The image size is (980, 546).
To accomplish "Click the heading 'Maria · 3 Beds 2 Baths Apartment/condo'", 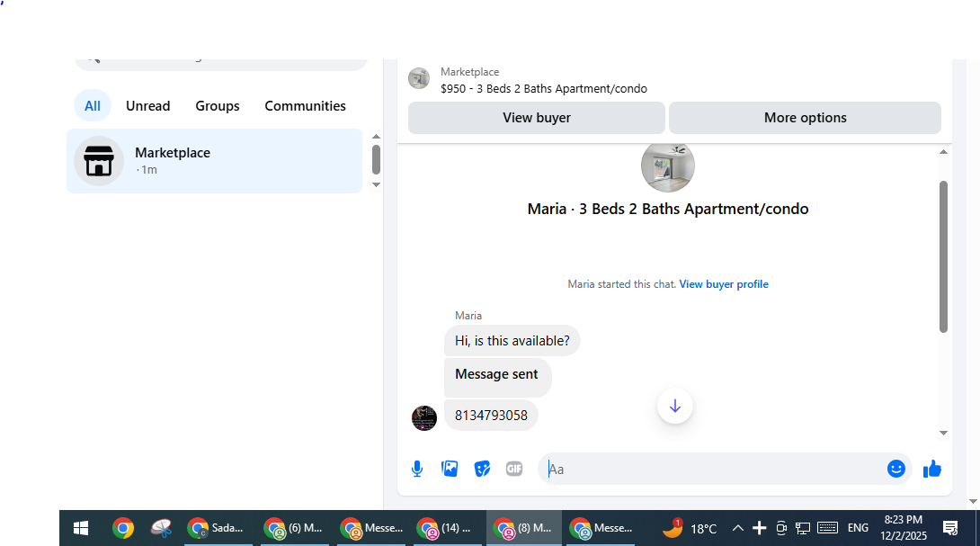I will coord(667,209).
